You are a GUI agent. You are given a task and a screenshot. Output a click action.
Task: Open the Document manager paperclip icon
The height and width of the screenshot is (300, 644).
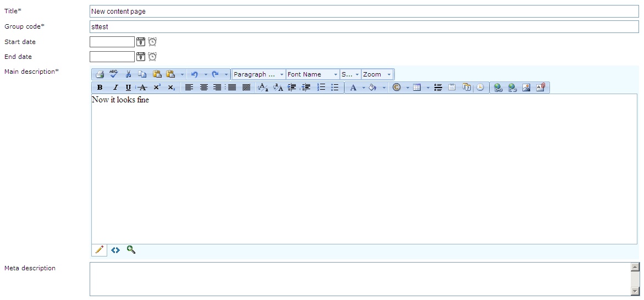pos(541,87)
